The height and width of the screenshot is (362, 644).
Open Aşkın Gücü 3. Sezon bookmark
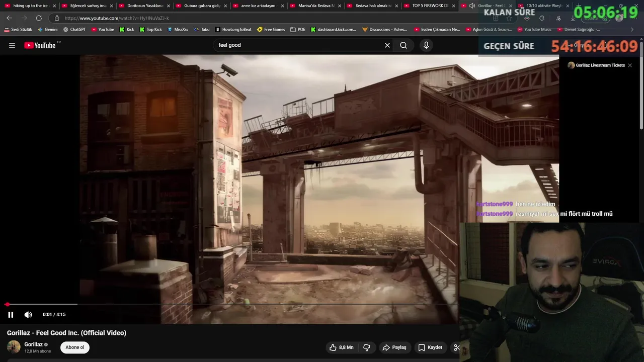489,30
